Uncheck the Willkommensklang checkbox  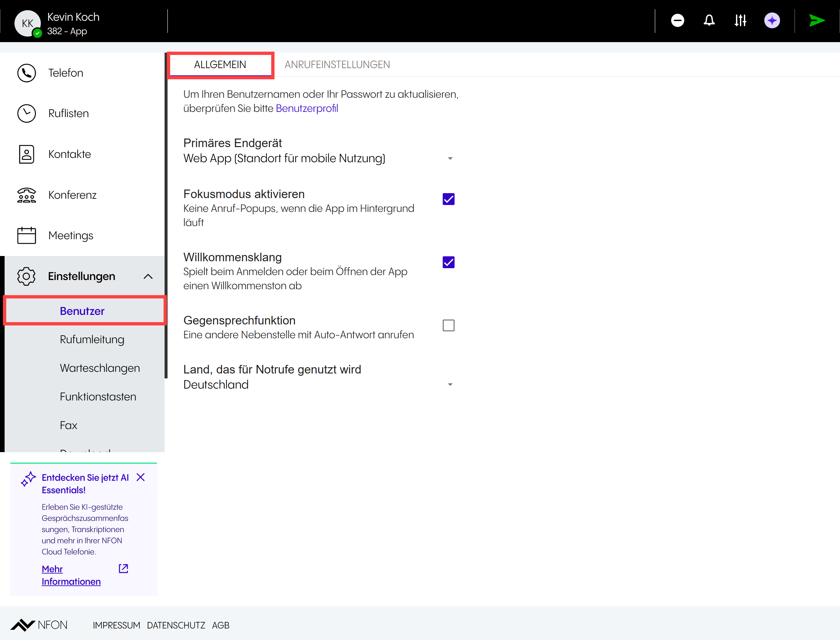pyautogui.click(x=448, y=262)
